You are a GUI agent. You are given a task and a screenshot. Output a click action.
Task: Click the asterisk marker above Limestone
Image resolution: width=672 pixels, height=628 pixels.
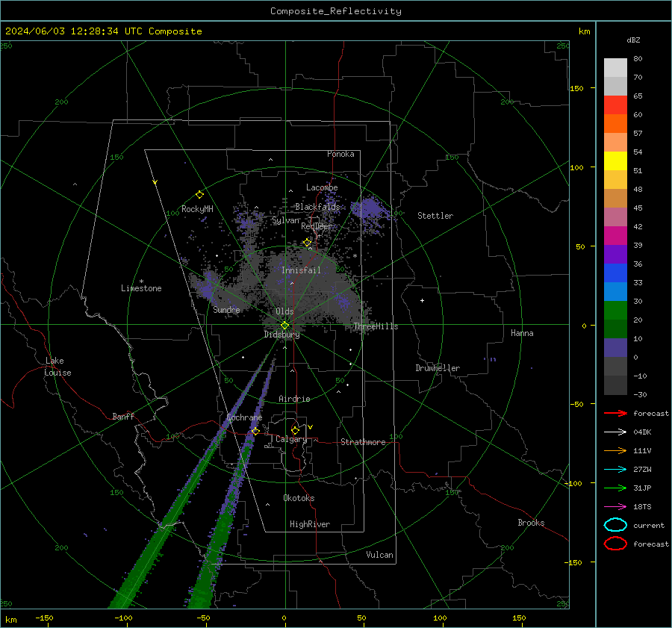tap(141, 282)
